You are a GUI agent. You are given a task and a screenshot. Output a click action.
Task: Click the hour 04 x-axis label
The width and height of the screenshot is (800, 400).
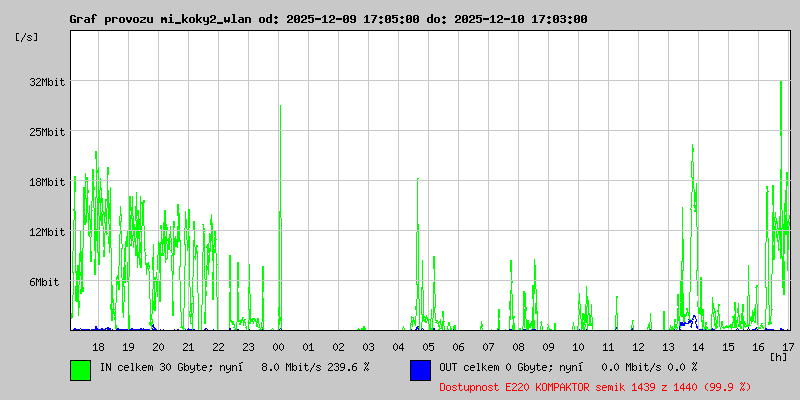click(x=398, y=347)
